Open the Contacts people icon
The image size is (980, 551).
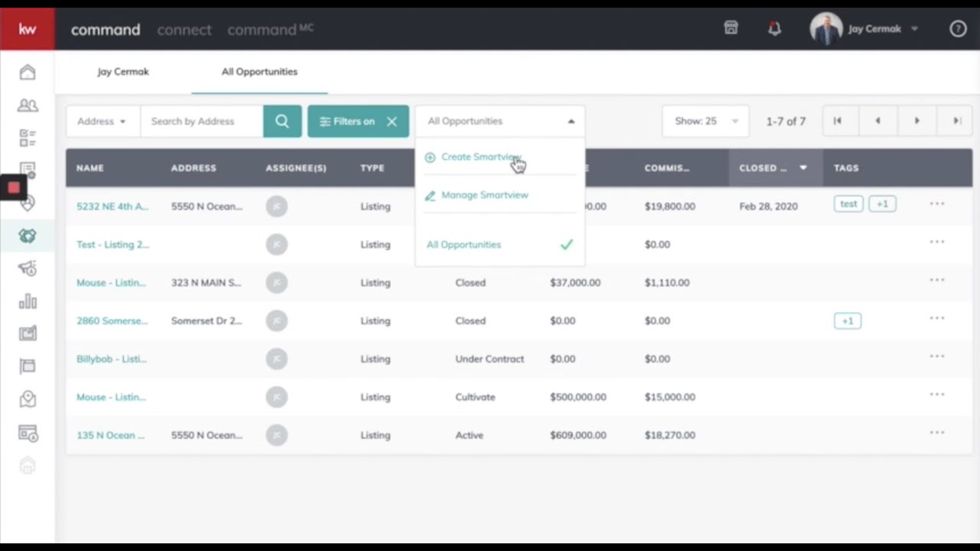point(28,106)
